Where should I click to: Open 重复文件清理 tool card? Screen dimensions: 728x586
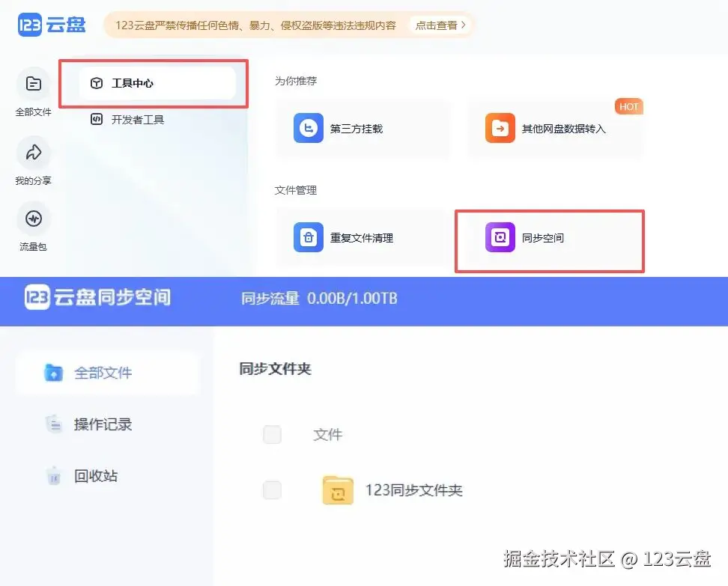(363, 237)
